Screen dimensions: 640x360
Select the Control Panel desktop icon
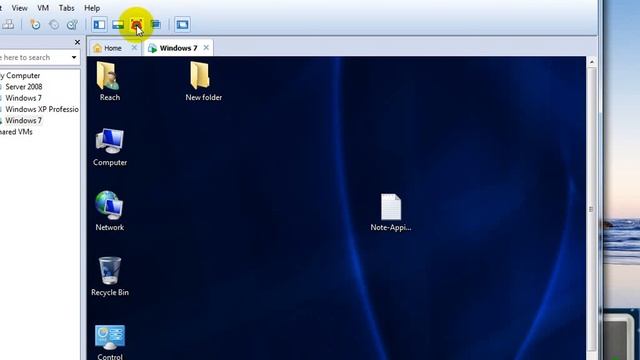click(109, 342)
